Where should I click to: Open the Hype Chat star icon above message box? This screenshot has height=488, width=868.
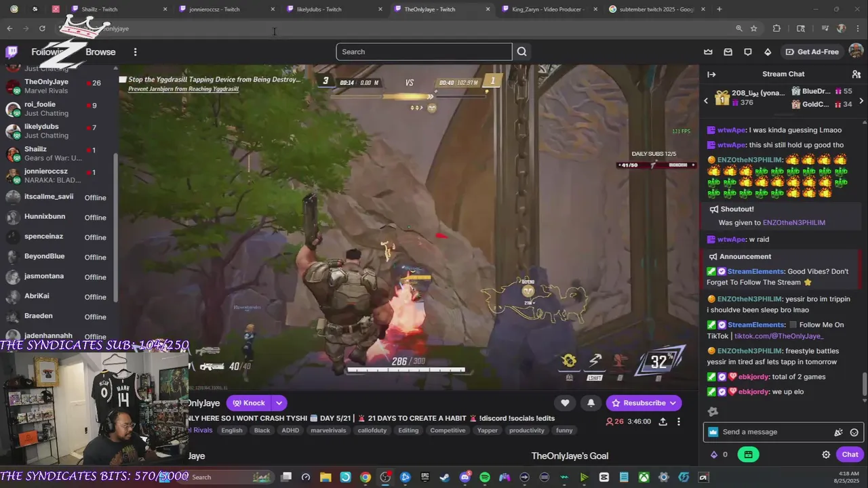pyautogui.click(x=713, y=411)
